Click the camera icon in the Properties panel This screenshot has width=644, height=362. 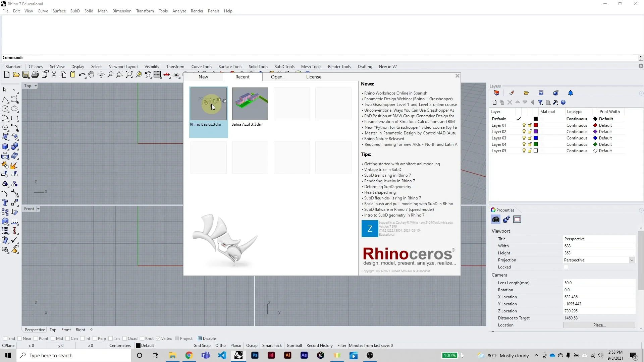495,220
